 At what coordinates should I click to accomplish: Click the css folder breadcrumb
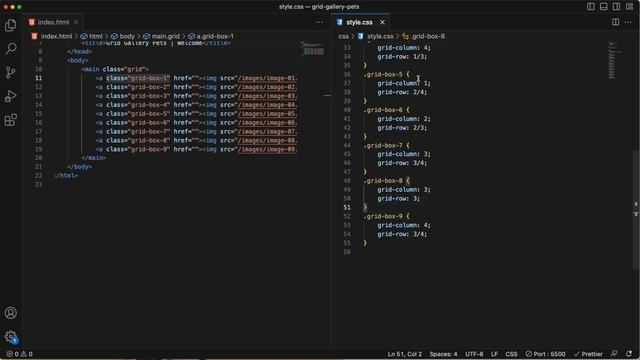tap(344, 36)
